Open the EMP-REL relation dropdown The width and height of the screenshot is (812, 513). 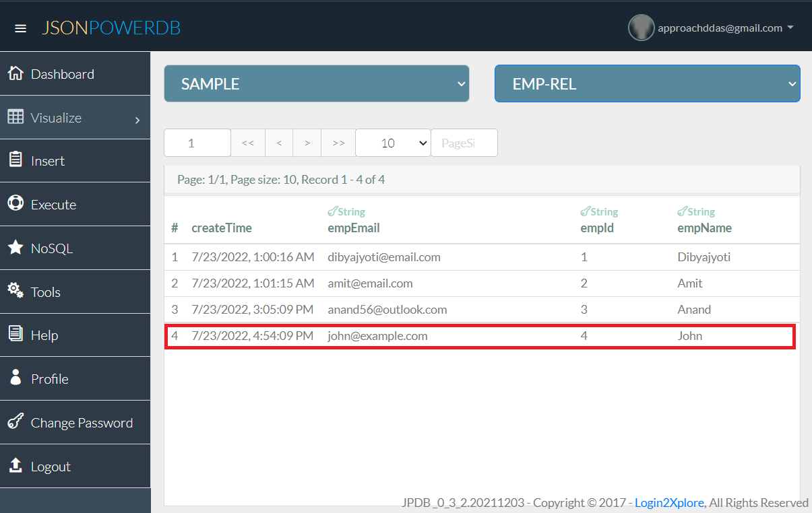pyautogui.click(x=646, y=83)
